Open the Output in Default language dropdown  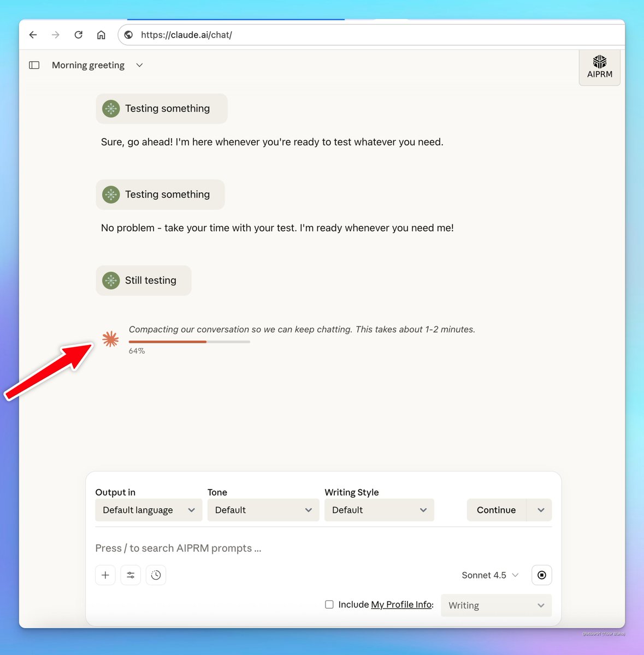coord(149,510)
